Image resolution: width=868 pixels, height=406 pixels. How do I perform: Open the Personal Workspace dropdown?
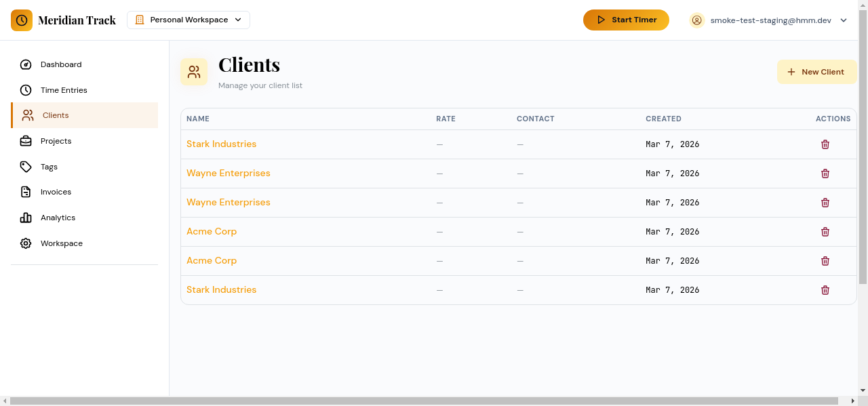point(188,20)
